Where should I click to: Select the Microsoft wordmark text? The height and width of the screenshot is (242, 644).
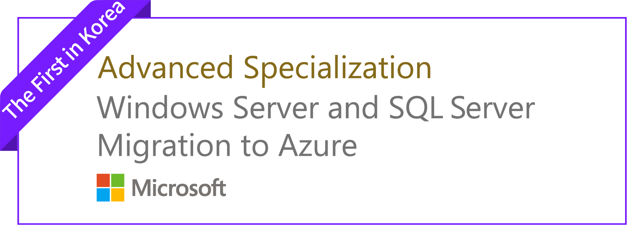click(179, 188)
